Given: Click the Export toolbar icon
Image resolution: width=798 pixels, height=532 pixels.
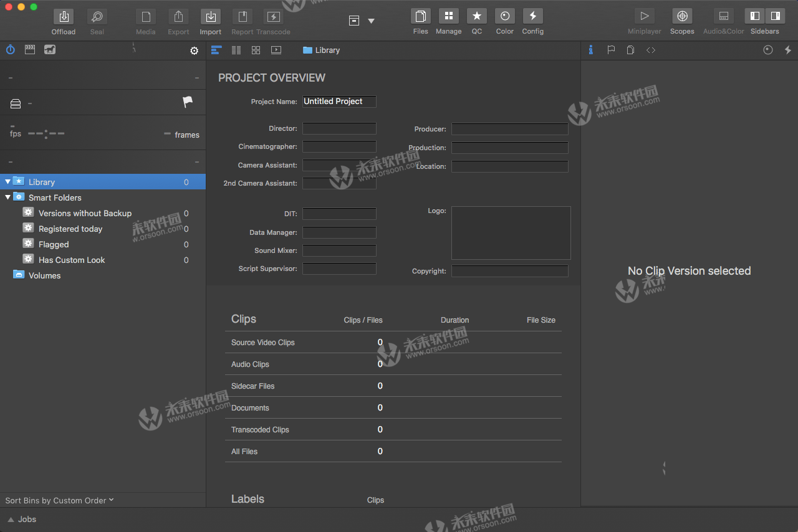Looking at the screenshot, I should pyautogui.click(x=178, y=17).
